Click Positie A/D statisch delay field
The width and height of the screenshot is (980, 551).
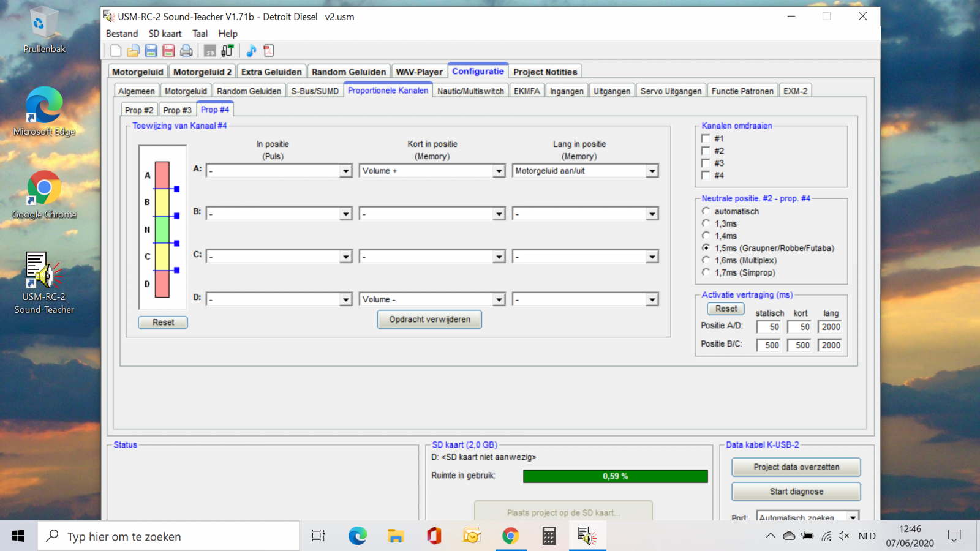tap(768, 327)
